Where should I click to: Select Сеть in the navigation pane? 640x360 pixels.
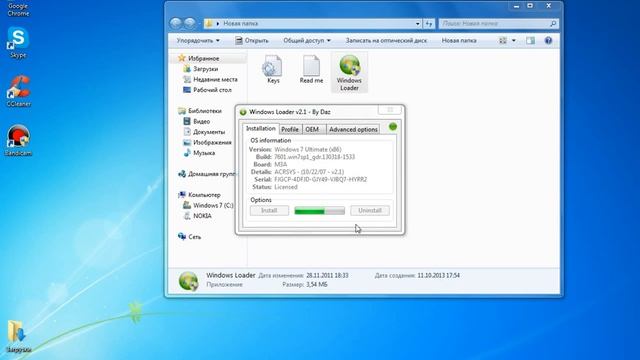(194, 237)
